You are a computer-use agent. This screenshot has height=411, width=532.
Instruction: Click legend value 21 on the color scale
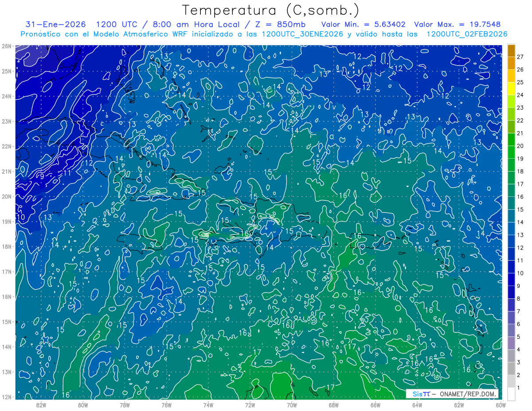(520, 133)
